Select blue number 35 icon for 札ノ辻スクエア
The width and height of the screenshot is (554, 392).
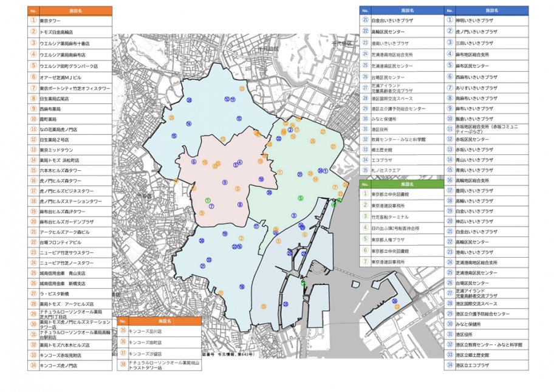pos(365,170)
